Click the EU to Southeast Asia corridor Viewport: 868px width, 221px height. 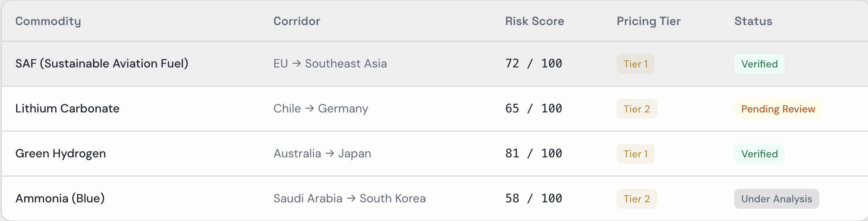(330, 64)
